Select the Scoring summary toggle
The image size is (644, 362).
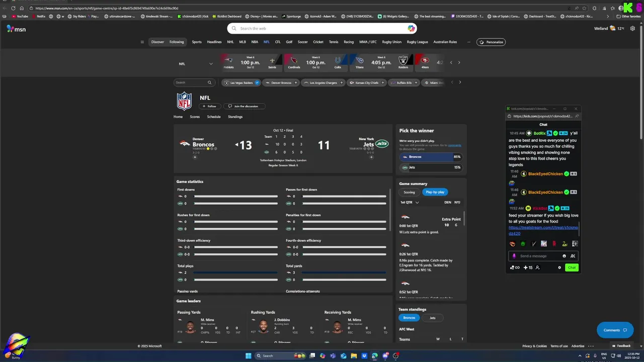[x=409, y=192]
